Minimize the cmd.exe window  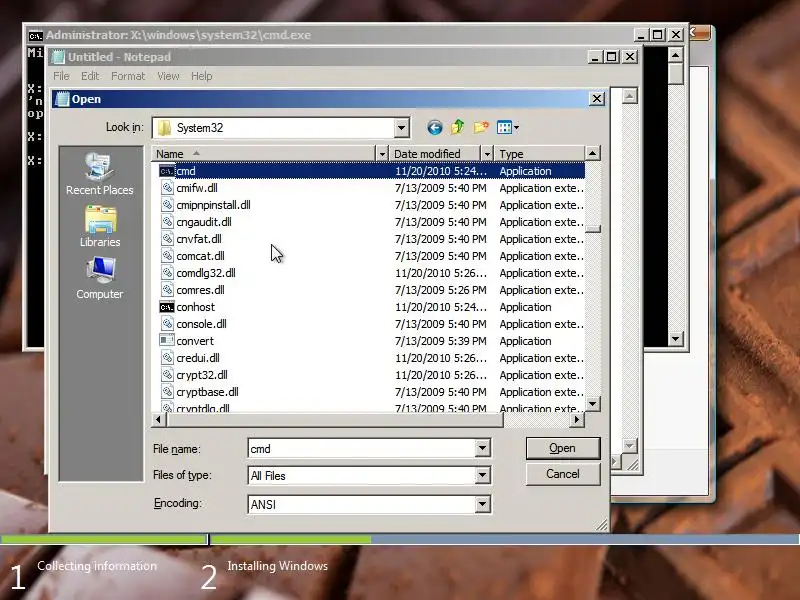tap(641, 35)
